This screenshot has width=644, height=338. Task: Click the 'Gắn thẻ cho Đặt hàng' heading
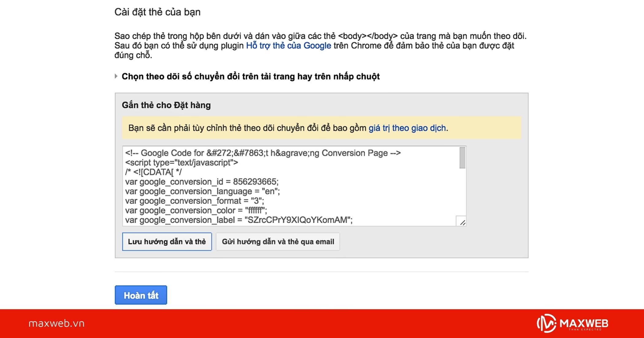[x=166, y=105]
